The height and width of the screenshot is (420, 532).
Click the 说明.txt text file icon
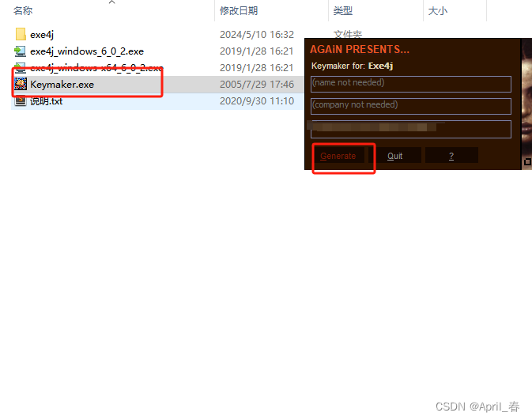point(21,100)
